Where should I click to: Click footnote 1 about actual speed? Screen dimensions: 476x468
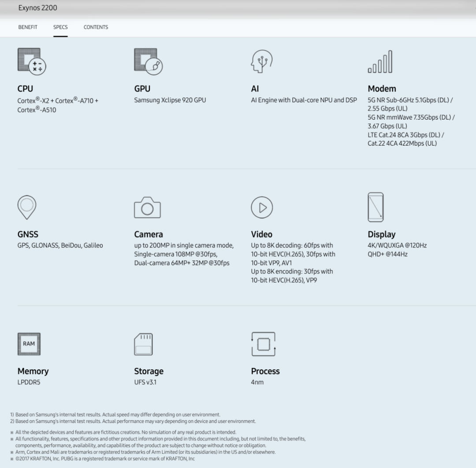[x=115, y=415]
